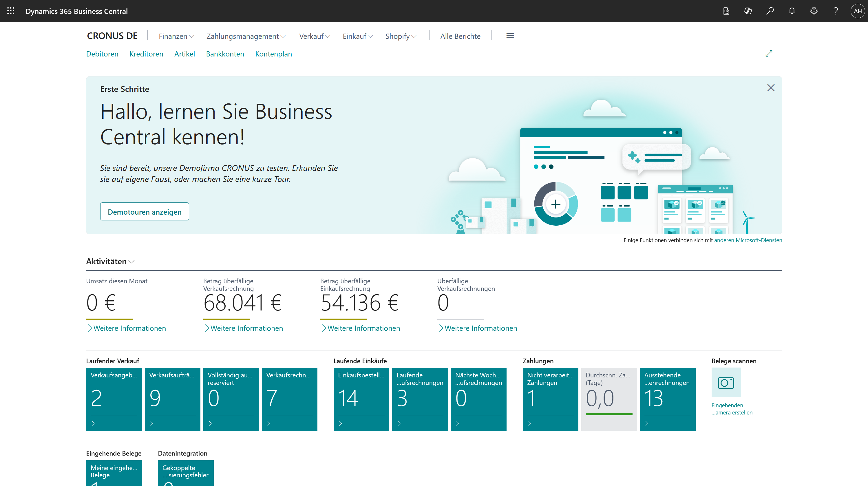
Task: Click the arrow on Nicht verarbeitete Zahlungen tile
Action: (x=530, y=423)
